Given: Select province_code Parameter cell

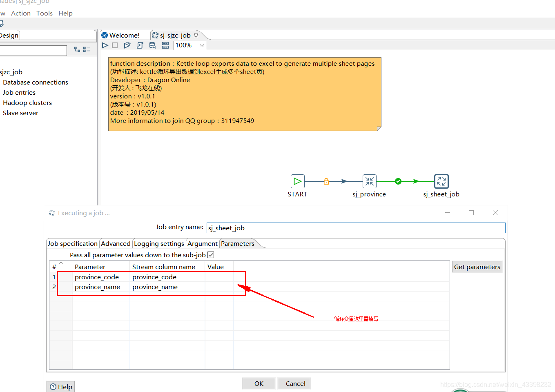Looking at the screenshot, I should click(x=101, y=277).
